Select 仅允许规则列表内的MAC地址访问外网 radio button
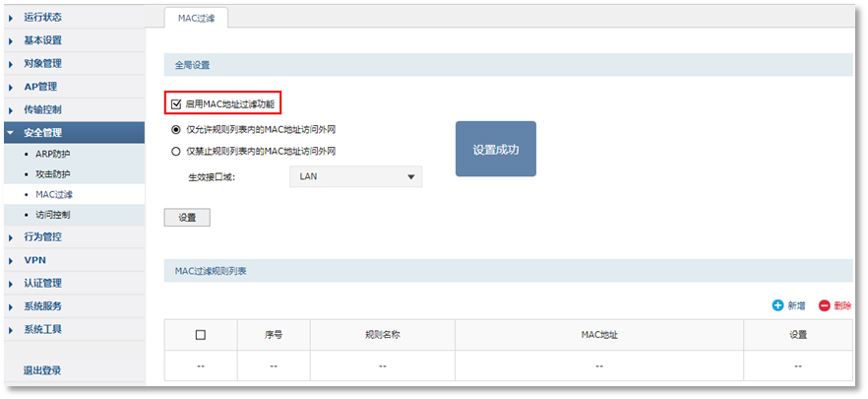This screenshot has width=868, height=399. click(176, 129)
